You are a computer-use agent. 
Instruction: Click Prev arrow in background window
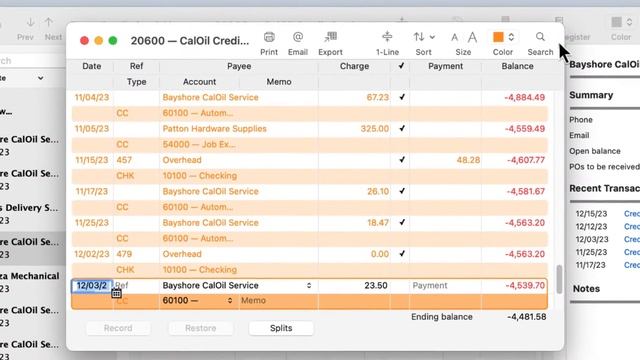[x=30, y=22]
